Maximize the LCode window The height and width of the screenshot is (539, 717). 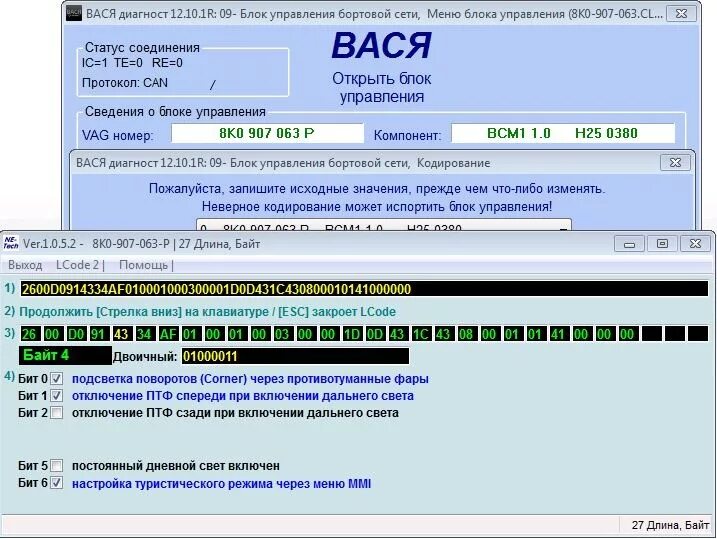662,244
